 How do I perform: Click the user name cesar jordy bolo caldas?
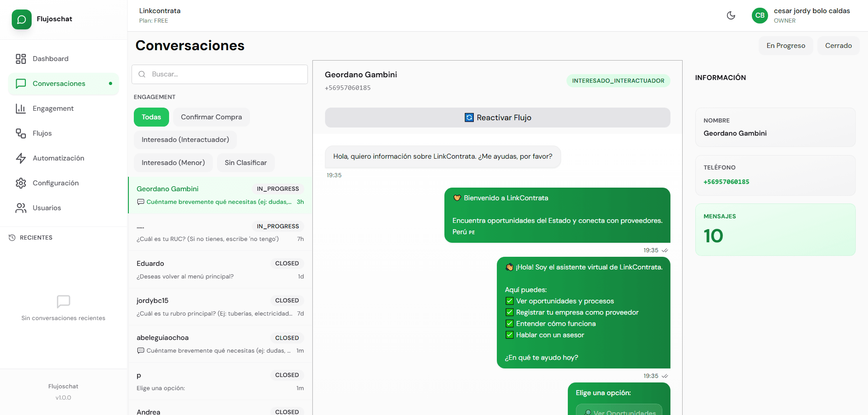tap(811, 11)
